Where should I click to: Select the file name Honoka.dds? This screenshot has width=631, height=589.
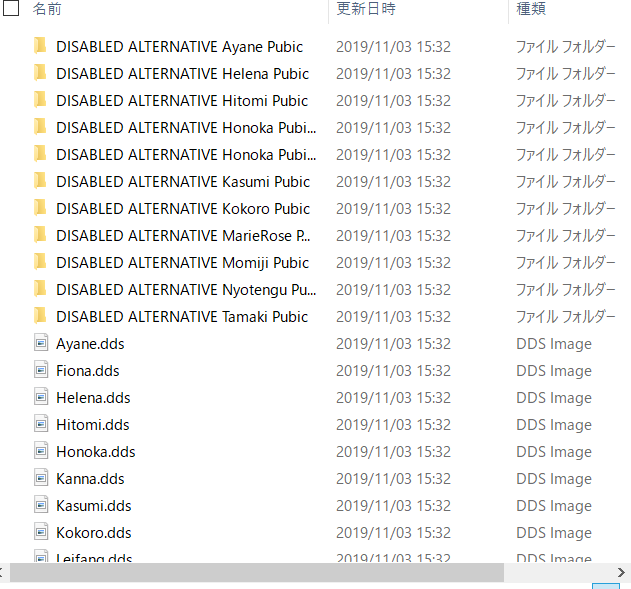pyautogui.click(x=96, y=451)
